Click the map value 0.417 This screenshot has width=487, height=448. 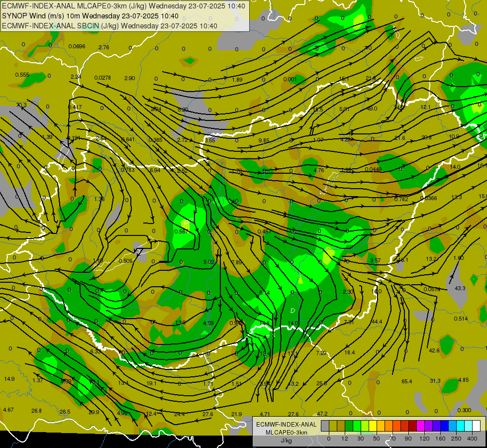[x=75, y=107]
